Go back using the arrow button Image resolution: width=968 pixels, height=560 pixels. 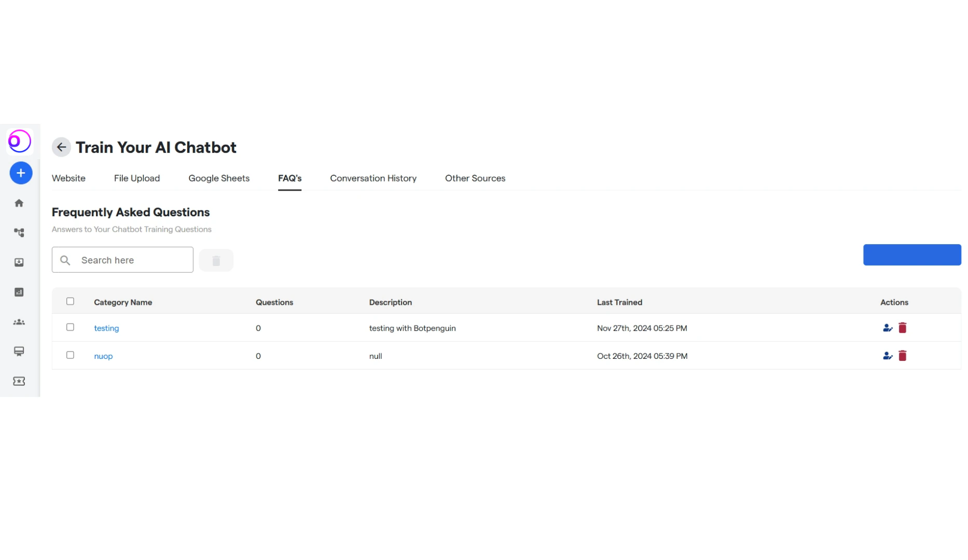tap(61, 147)
